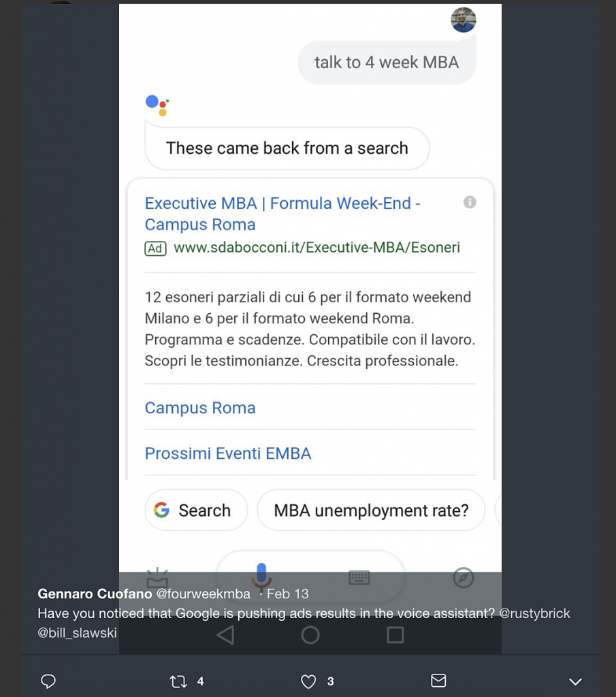The height and width of the screenshot is (697, 616).
Task: Open the Campus Roma sitelink
Action: coord(200,408)
